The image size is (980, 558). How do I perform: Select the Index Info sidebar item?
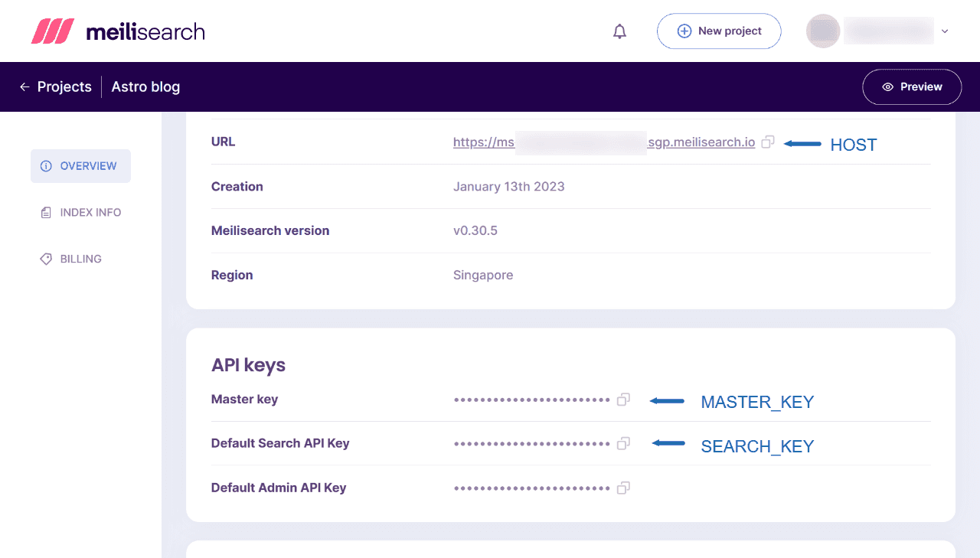coord(80,212)
